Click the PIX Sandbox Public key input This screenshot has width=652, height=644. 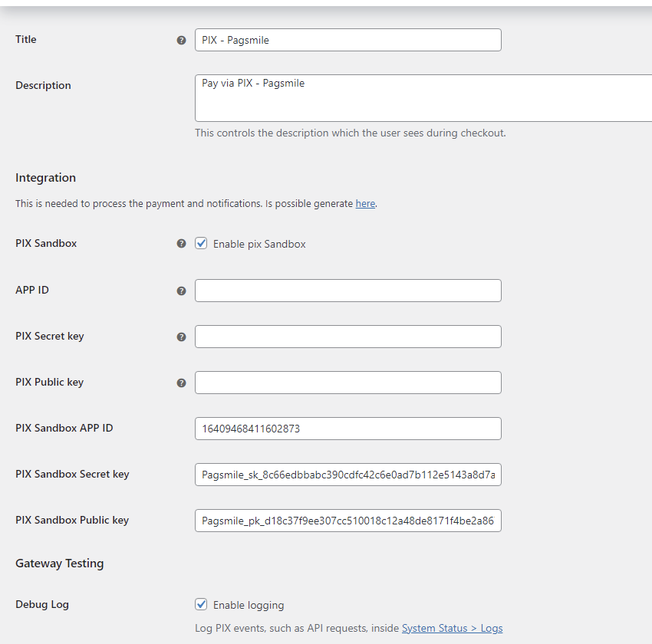pyautogui.click(x=347, y=521)
